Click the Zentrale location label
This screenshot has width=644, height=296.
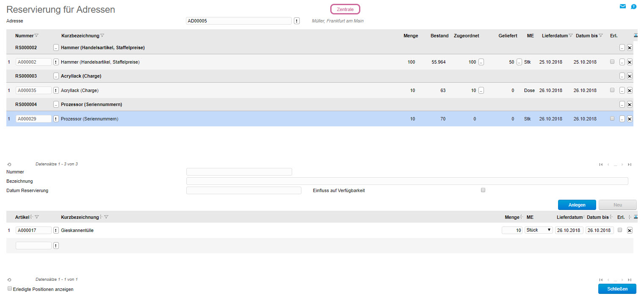point(345,9)
